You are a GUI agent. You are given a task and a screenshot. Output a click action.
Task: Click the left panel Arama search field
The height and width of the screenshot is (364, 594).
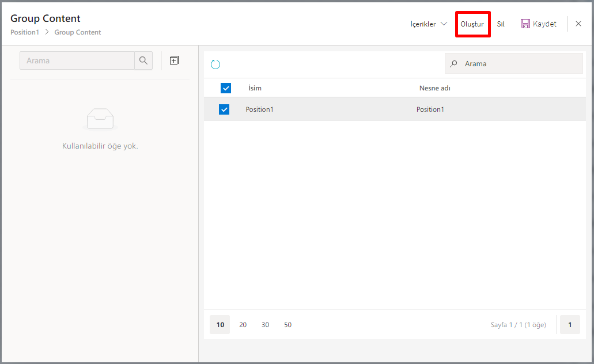point(77,60)
